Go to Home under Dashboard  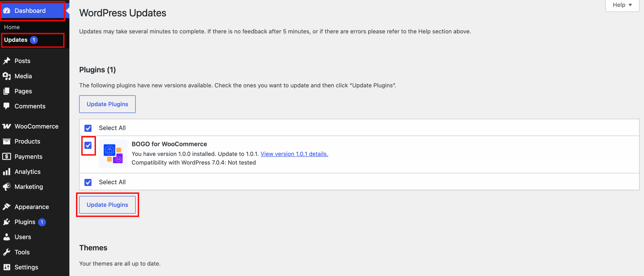12,27
